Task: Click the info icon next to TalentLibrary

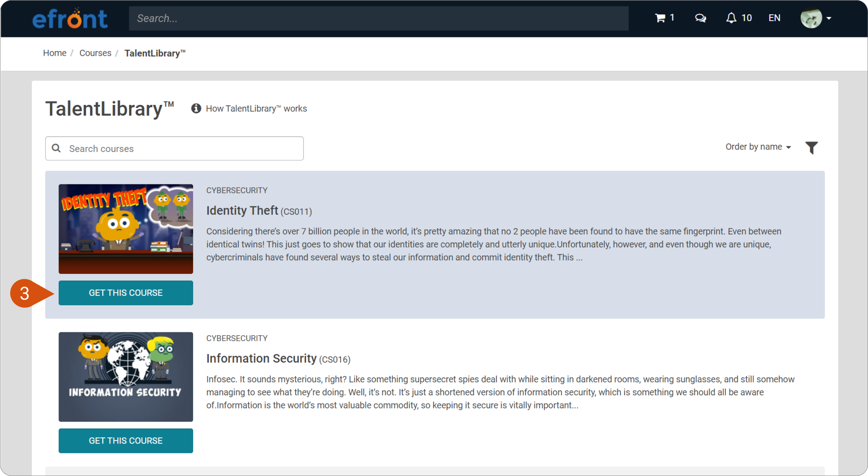Action: pos(196,108)
